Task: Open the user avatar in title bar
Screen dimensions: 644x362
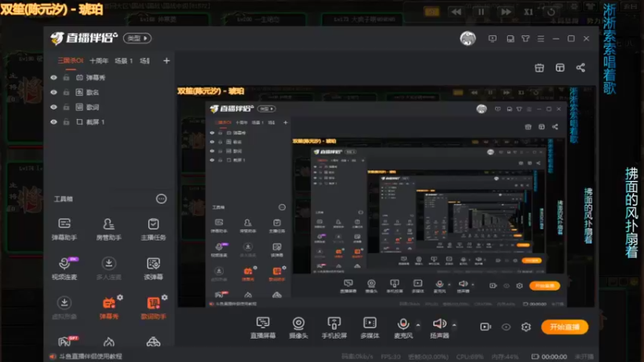Action: tap(468, 39)
